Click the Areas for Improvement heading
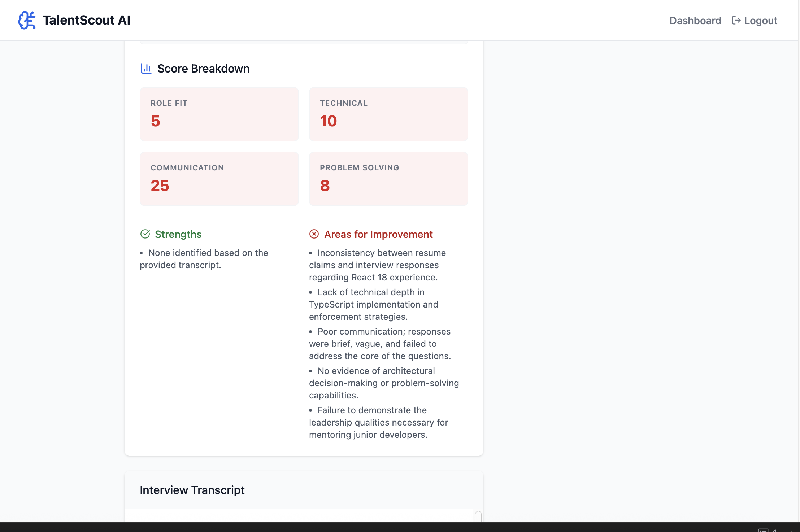Image resolution: width=800 pixels, height=532 pixels. [x=378, y=234]
